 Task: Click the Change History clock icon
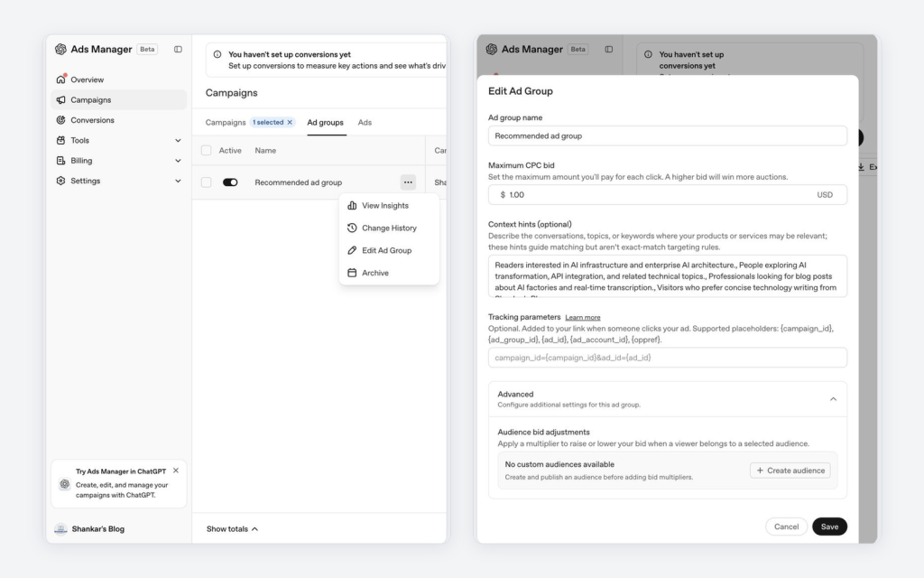click(352, 228)
